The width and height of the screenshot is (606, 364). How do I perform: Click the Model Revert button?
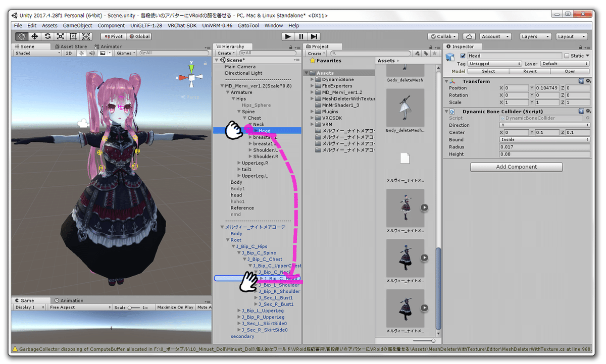pos(530,71)
